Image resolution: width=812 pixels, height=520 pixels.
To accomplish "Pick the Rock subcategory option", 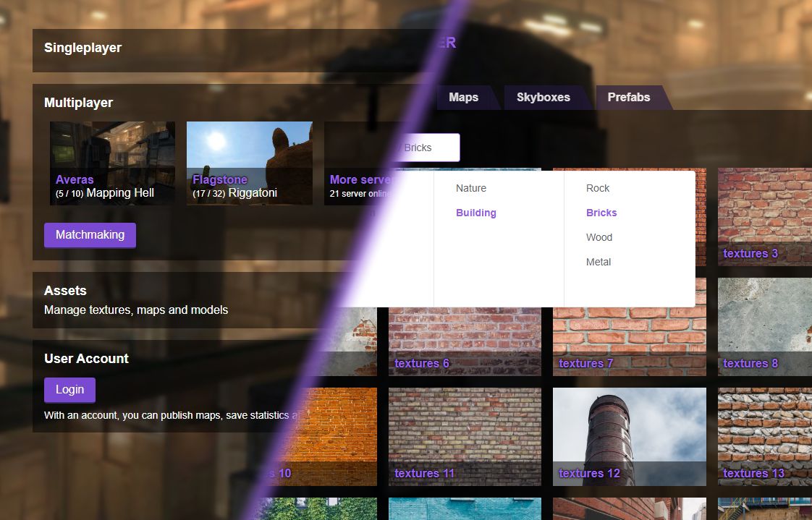I will (598, 188).
